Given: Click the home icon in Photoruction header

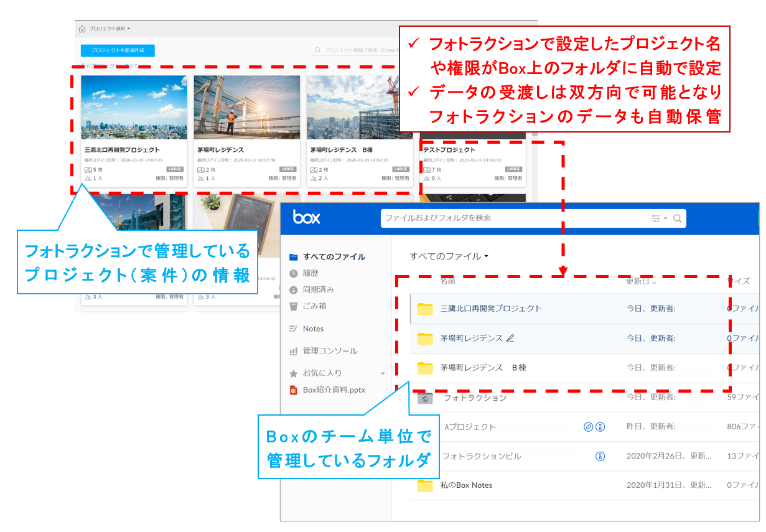Looking at the screenshot, I should (x=82, y=29).
